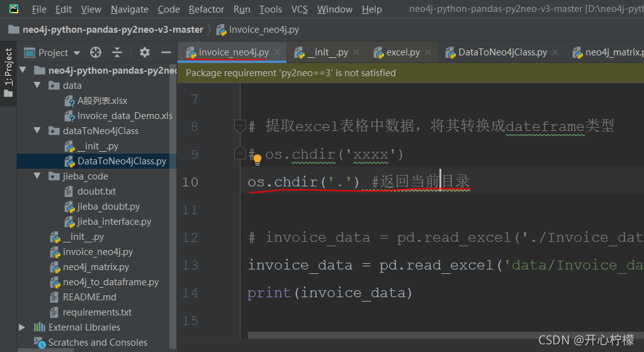644x352 pixels.
Task: Open the 1: Project side tool window tab
Action: [x=8, y=73]
